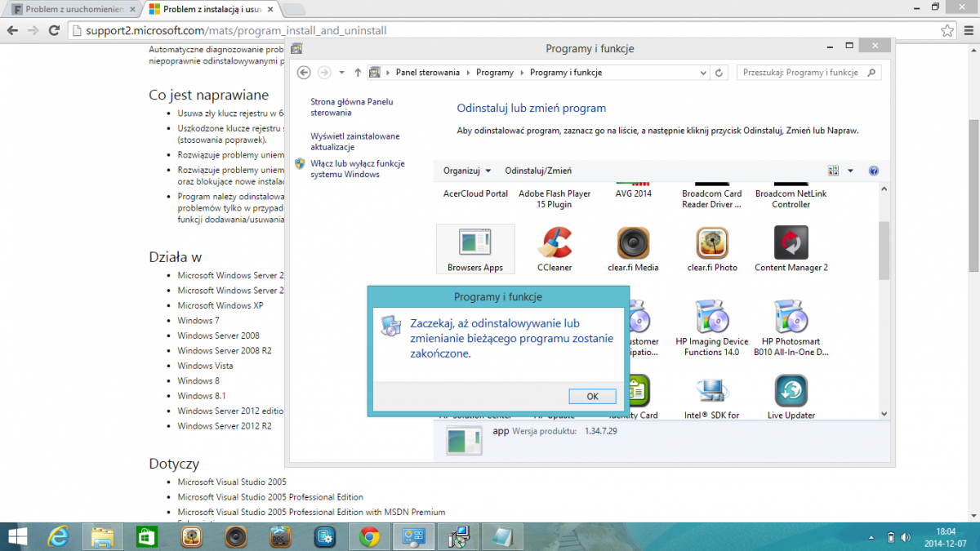Click the AVG 2014 program label
This screenshot has width=980, height=551.
[633, 193]
